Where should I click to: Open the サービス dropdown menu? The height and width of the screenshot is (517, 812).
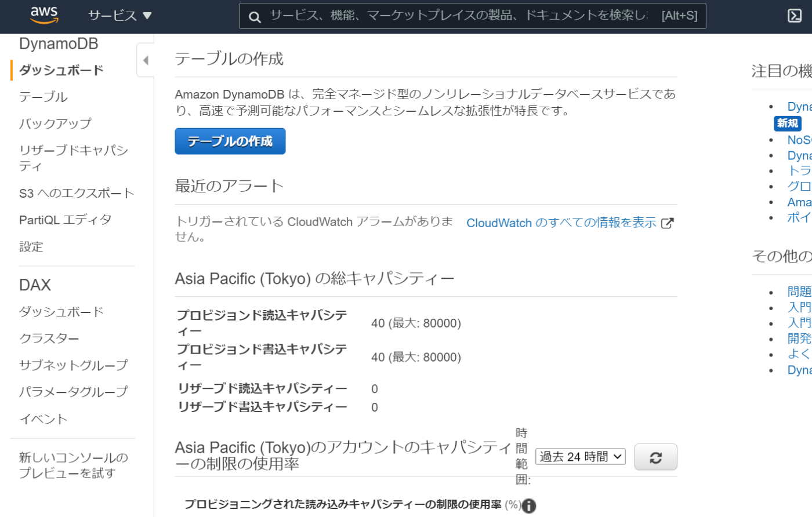pos(120,16)
